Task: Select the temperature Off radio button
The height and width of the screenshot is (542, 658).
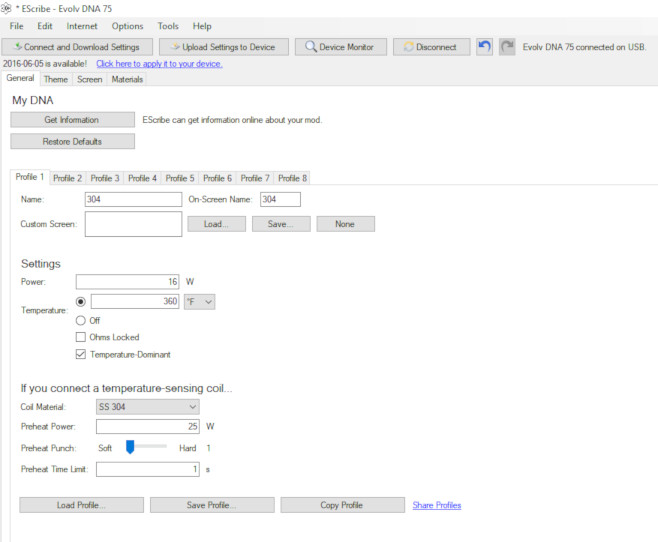Action: tap(81, 320)
